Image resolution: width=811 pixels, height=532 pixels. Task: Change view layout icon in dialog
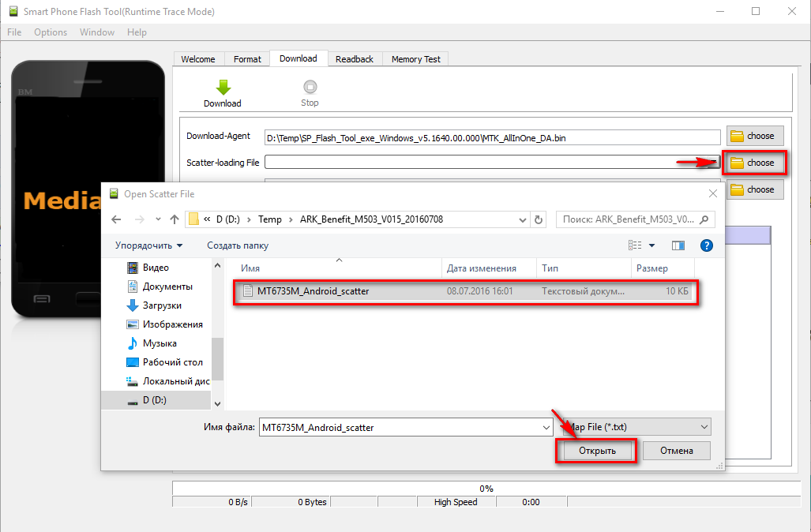coord(635,245)
